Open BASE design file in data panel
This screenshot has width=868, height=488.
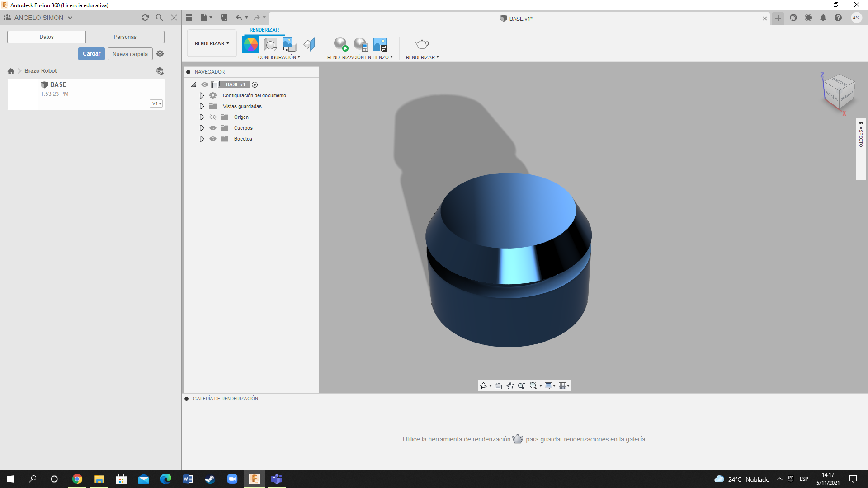pos(86,94)
